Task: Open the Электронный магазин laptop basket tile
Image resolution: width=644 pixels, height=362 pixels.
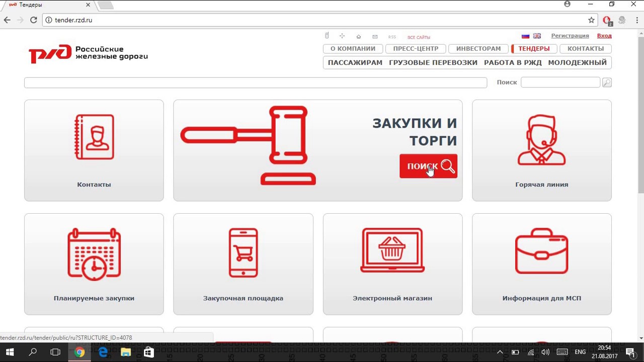Action: [x=392, y=264]
